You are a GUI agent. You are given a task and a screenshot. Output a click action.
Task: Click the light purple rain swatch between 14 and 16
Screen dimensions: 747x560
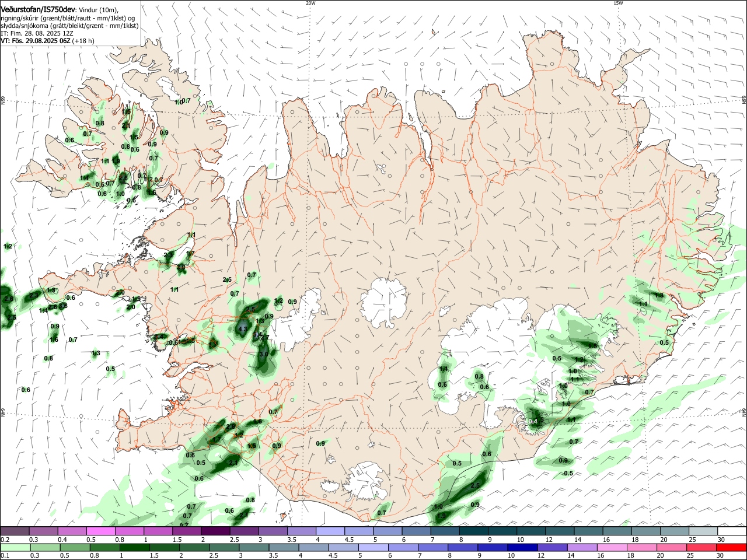click(581, 547)
